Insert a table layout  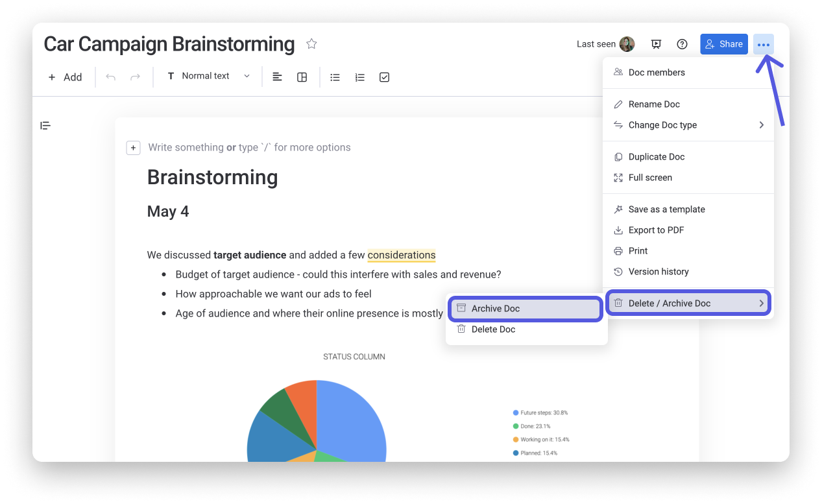(302, 77)
